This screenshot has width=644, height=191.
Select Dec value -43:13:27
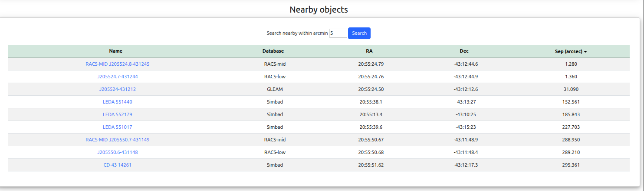[x=466, y=102]
